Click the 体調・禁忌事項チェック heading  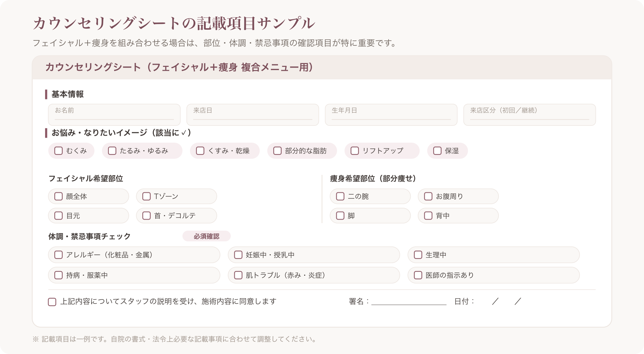pos(89,236)
